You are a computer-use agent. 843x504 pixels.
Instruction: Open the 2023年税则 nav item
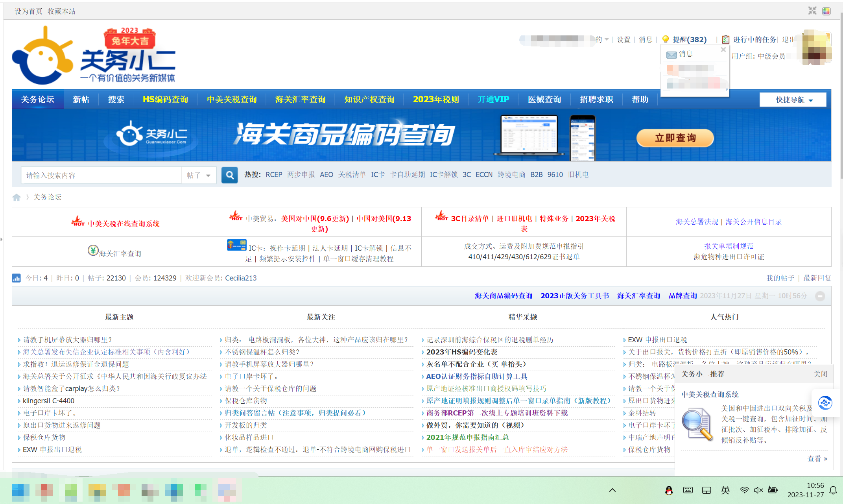click(436, 99)
